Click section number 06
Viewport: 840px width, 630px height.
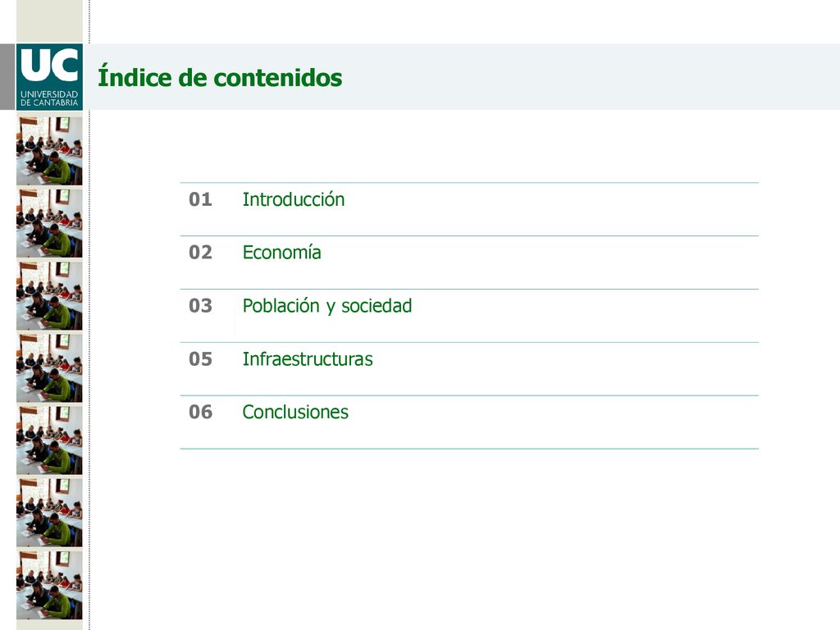pyautogui.click(x=200, y=412)
